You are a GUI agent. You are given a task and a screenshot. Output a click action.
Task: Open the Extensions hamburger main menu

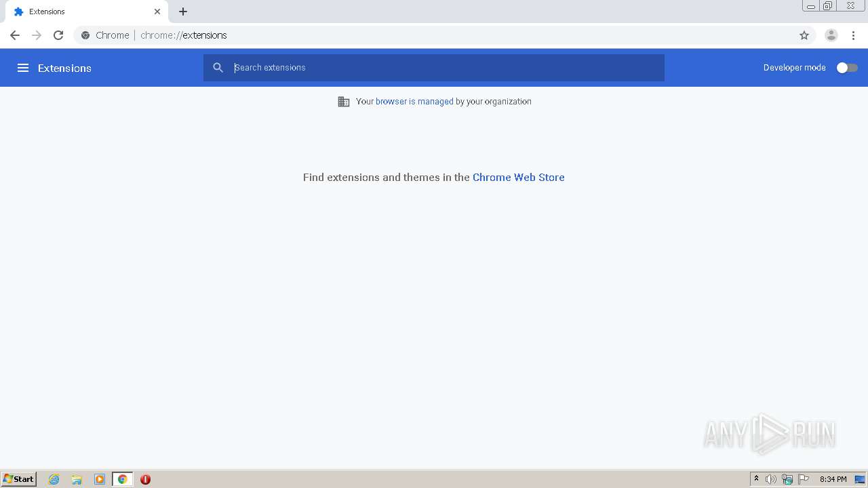point(22,68)
